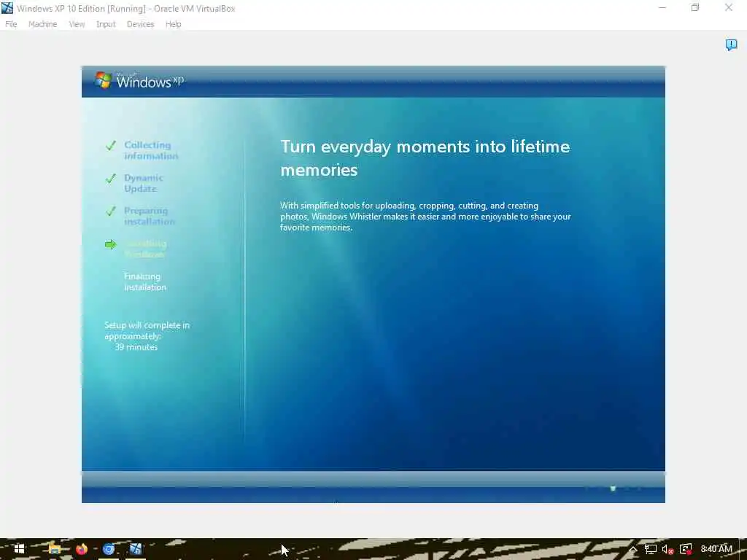Switch to VirtualBox taskbar icon

point(136,549)
